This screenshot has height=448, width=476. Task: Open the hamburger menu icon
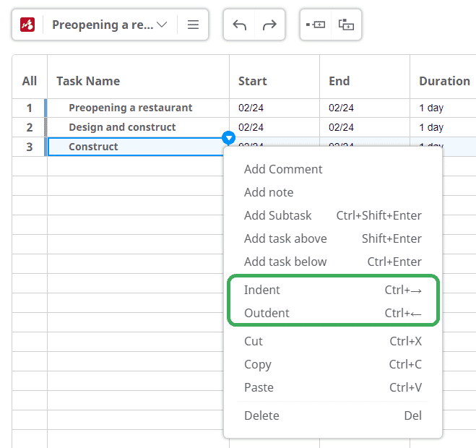click(193, 25)
